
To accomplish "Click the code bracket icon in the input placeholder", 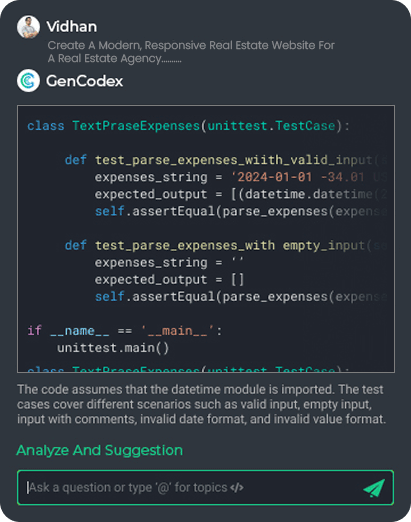I will coord(237,488).
